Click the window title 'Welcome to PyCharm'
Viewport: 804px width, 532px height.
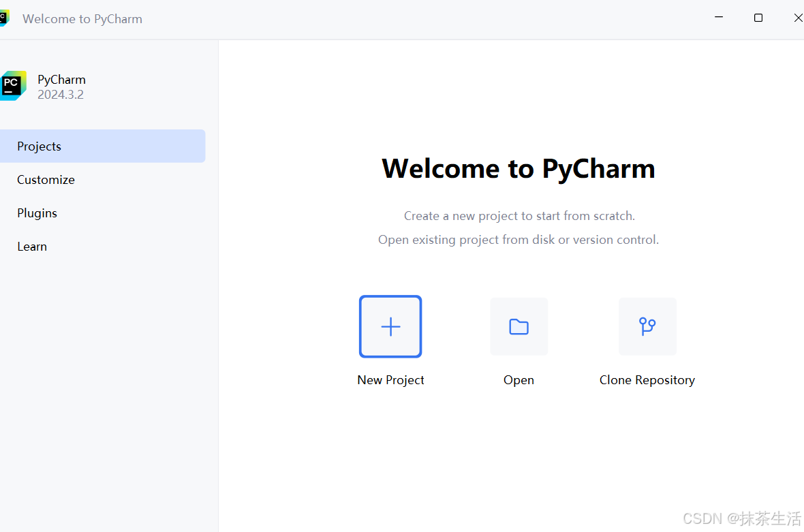pos(82,19)
